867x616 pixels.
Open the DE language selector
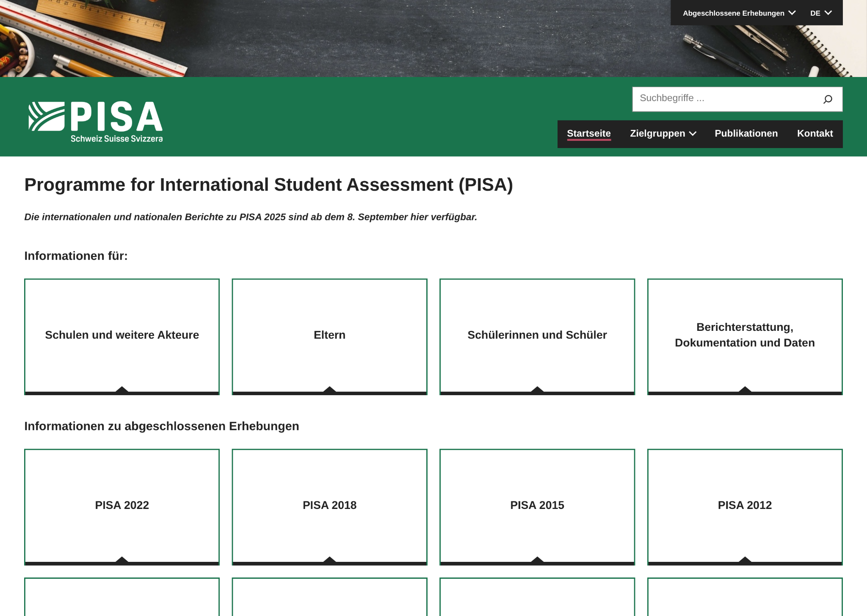click(x=821, y=13)
